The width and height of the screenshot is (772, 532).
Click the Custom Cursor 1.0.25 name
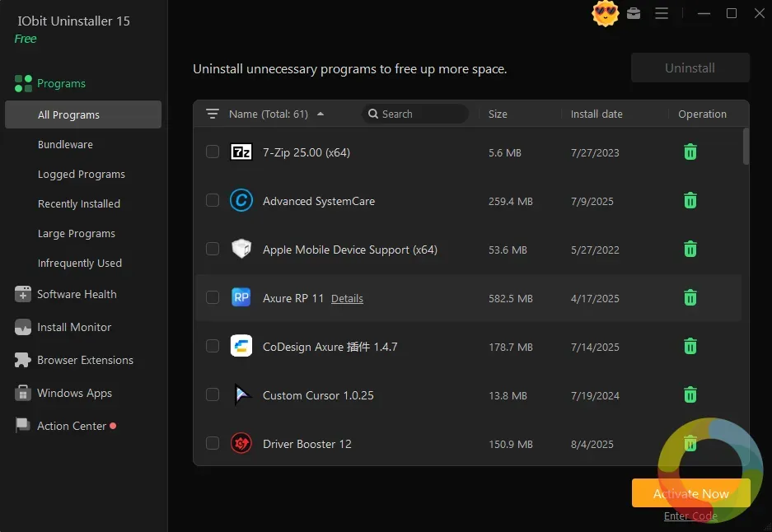318,395
